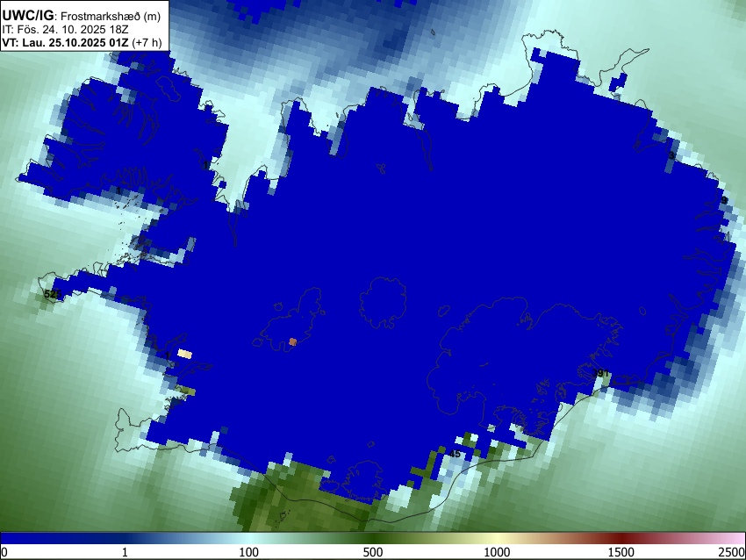Click the '3' value on the map
Image resolution: width=746 pixels, height=560 pixels.
point(671,155)
